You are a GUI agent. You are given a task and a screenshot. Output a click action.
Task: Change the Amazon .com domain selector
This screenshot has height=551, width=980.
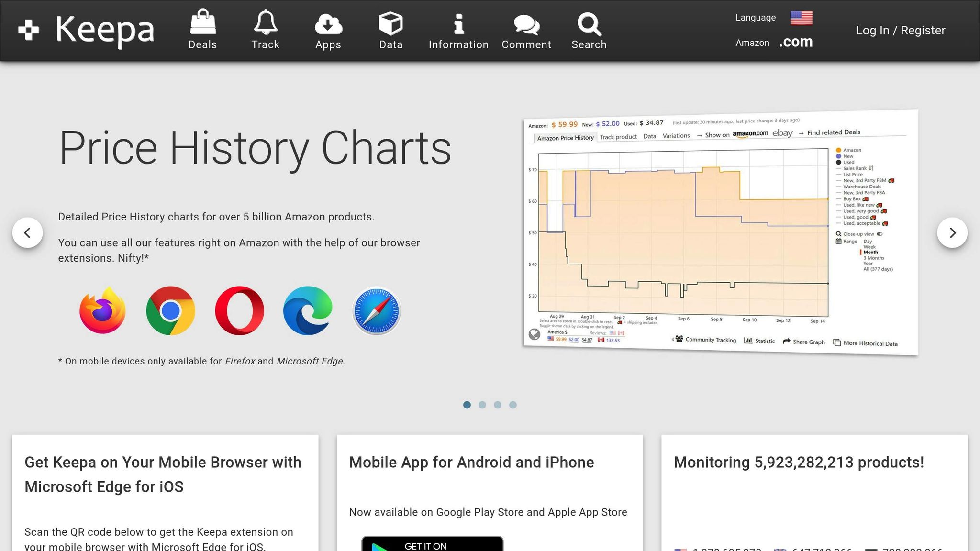click(795, 42)
